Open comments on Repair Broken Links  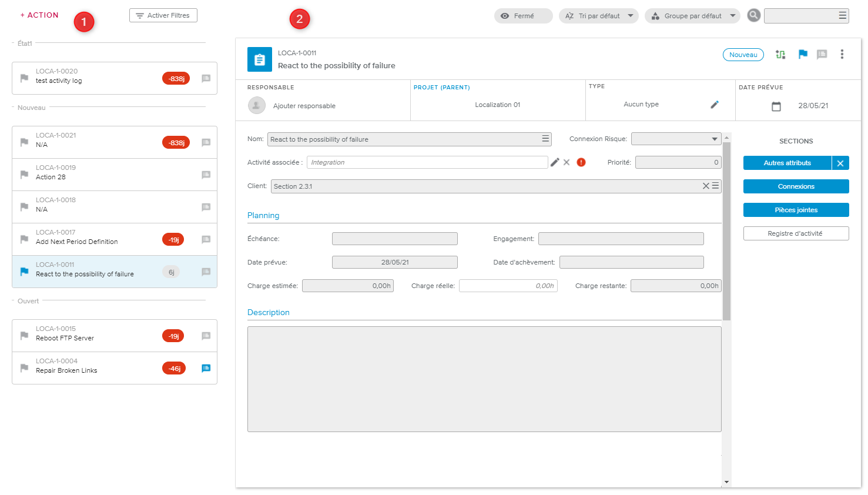[x=206, y=369]
